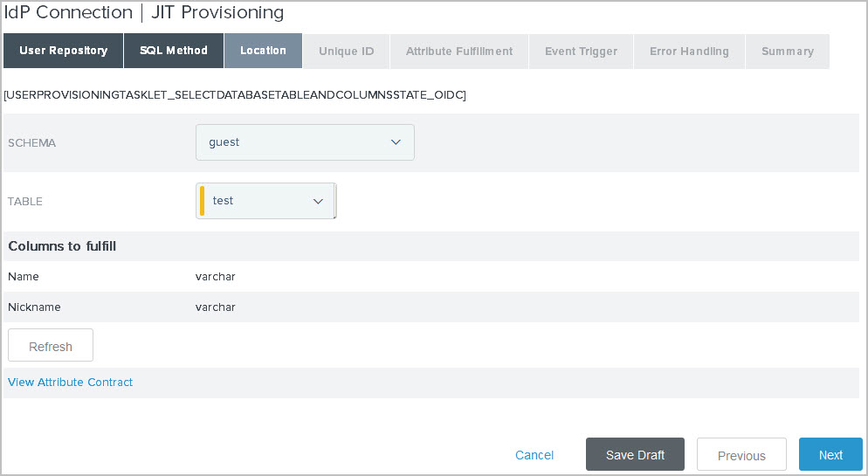Go back using the Previous button
The width and height of the screenshot is (868, 476).
741,455
